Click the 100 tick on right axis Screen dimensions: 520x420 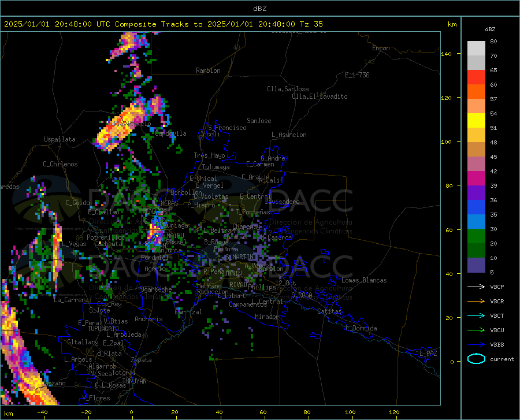click(x=446, y=142)
